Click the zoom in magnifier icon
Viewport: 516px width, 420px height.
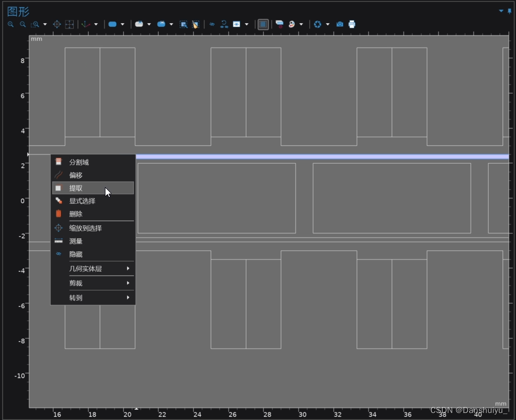(x=11, y=24)
